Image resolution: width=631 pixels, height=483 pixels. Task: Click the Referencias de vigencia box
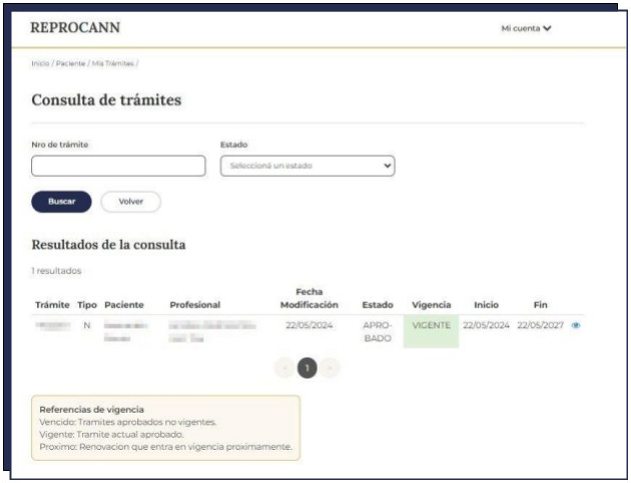(x=165, y=428)
